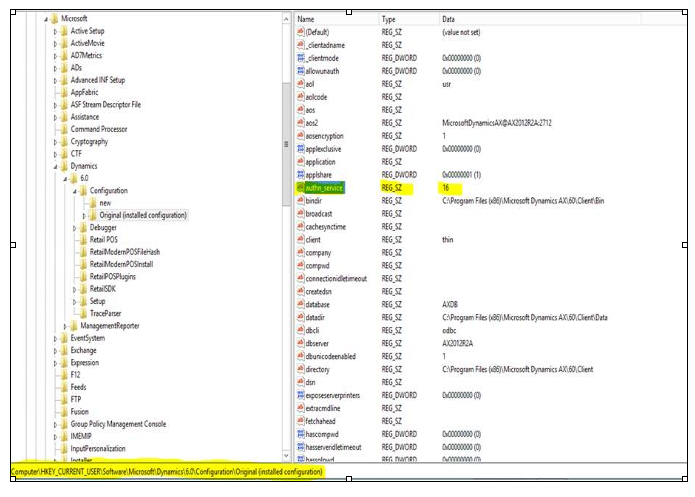
Task: Collapse the 6.0 key
Action: coord(65,179)
